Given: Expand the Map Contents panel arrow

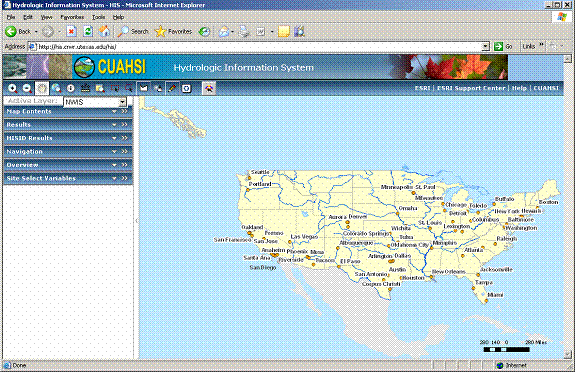Looking at the screenshot, I should 115,111.
